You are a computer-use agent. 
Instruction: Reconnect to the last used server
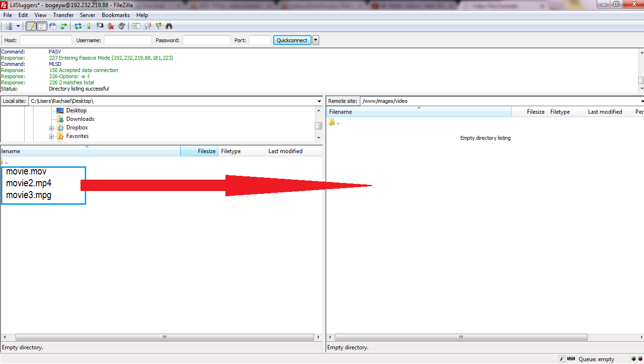tap(122, 26)
